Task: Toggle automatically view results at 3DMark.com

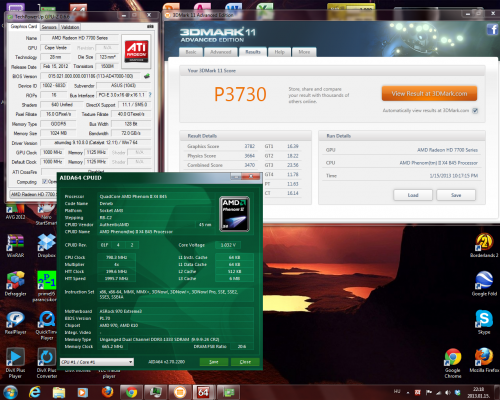Action: tap(475, 111)
